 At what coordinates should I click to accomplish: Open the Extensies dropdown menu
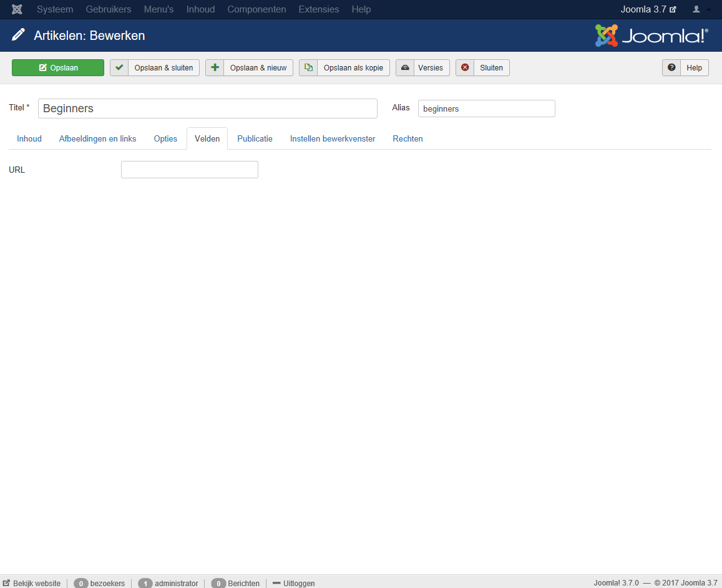(x=319, y=9)
